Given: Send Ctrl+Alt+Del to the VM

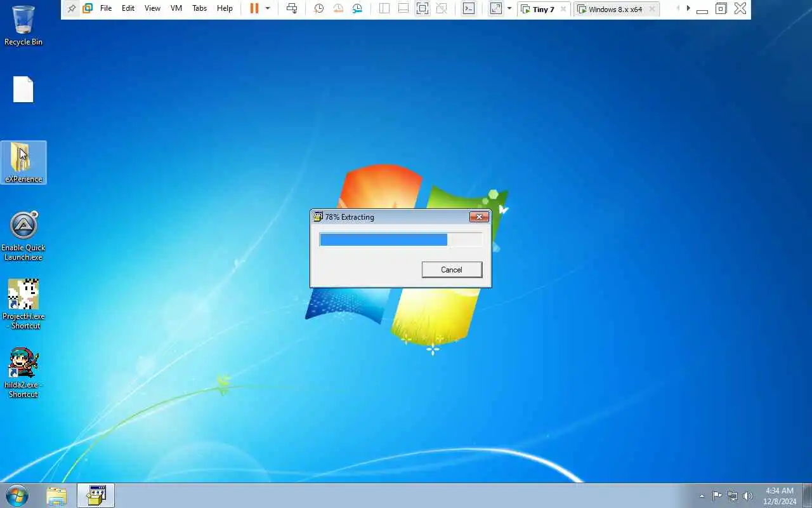Looking at the screenshot, I should point(292,9).
